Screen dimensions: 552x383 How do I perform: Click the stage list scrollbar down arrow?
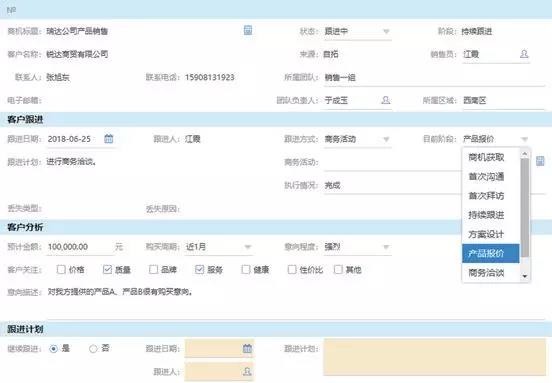coord(525,276)
